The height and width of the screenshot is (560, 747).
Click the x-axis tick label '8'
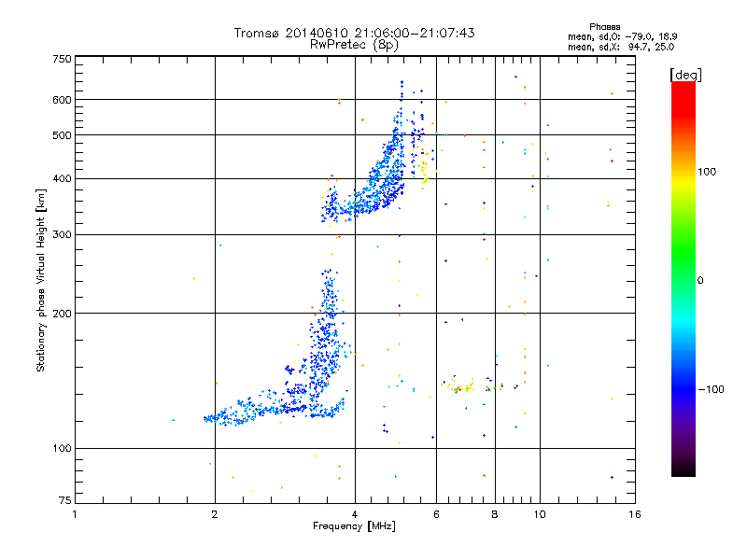495,514
